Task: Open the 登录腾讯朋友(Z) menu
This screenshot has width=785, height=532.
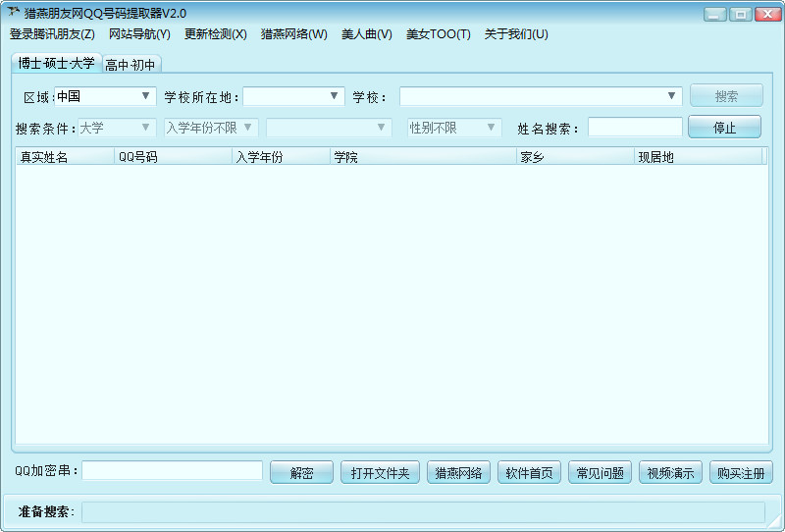Action: coord(52,34)
